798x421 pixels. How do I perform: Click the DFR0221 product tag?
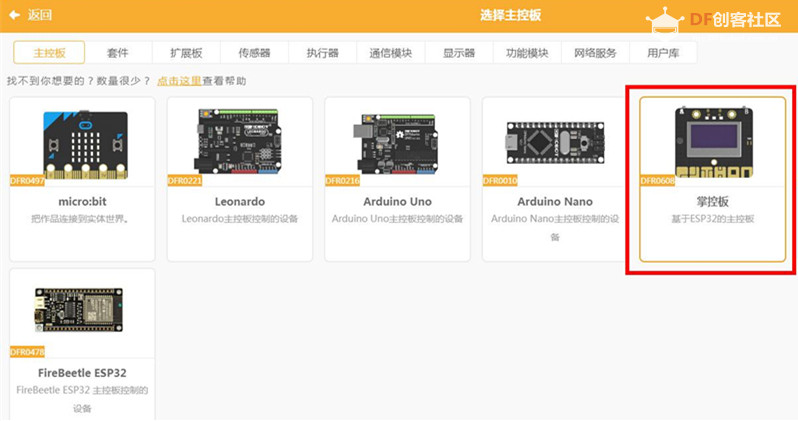click(x=185, y=181)
